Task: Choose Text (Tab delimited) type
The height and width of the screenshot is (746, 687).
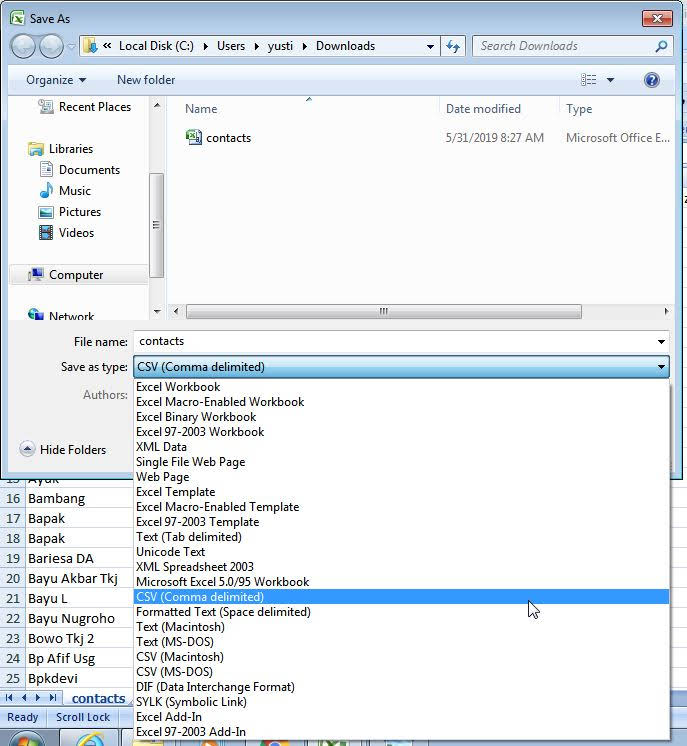Action: (402, 537)
